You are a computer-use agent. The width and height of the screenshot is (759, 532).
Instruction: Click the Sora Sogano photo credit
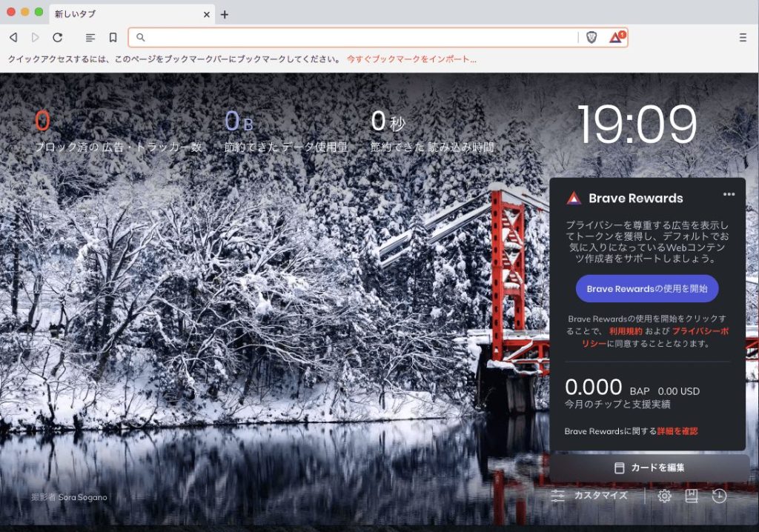[69, 497]
